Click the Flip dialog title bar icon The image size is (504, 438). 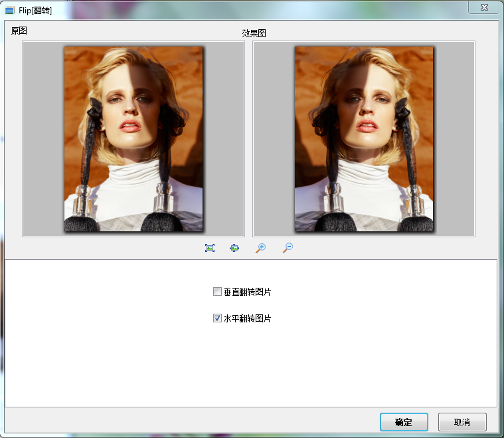10,10
